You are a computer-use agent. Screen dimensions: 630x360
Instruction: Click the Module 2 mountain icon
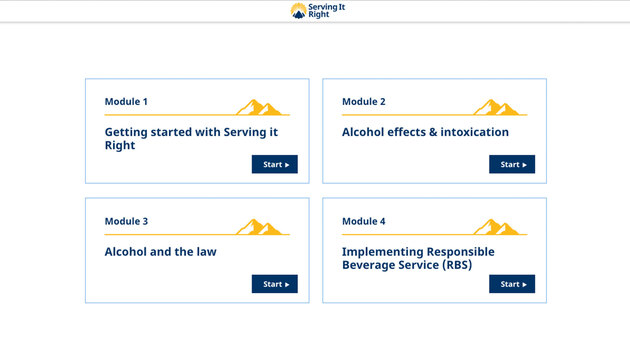[x=497, y=107]
